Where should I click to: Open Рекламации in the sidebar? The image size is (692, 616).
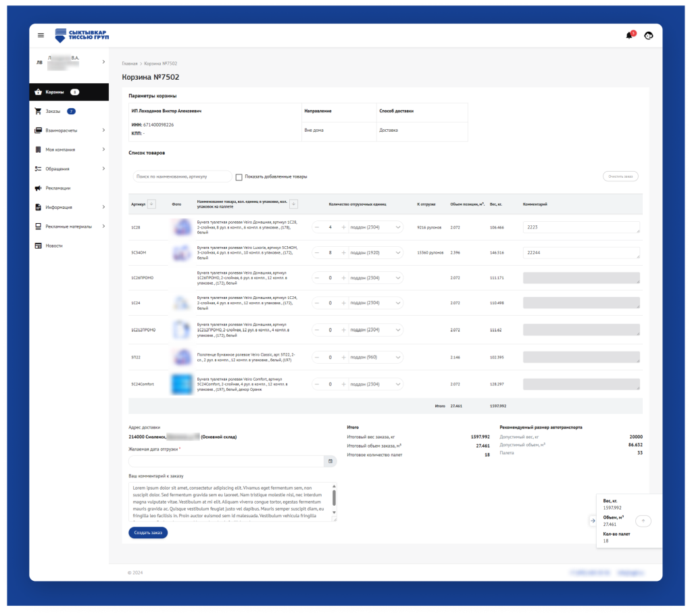tap(69, 188)
